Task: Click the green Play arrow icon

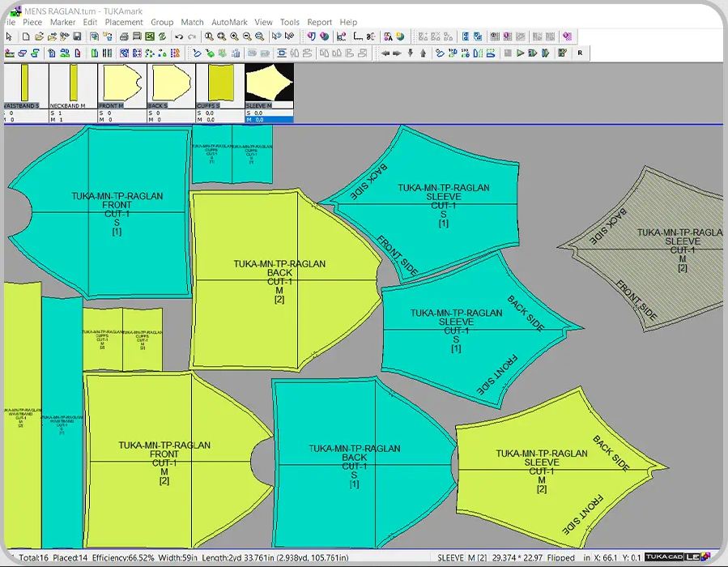Action: 520,53
